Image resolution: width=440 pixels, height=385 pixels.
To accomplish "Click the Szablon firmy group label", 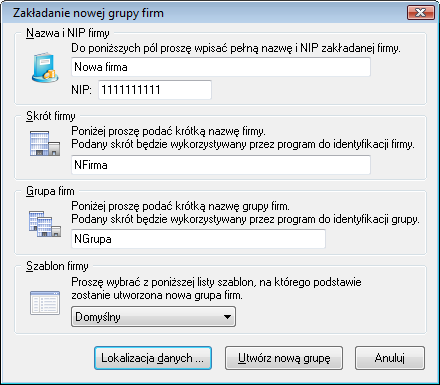I will coord(57,266).
